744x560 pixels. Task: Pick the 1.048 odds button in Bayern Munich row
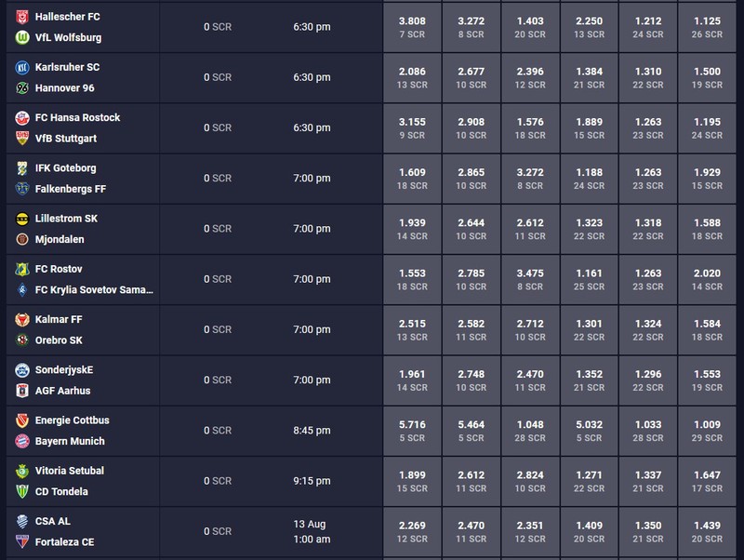(530, 431)
